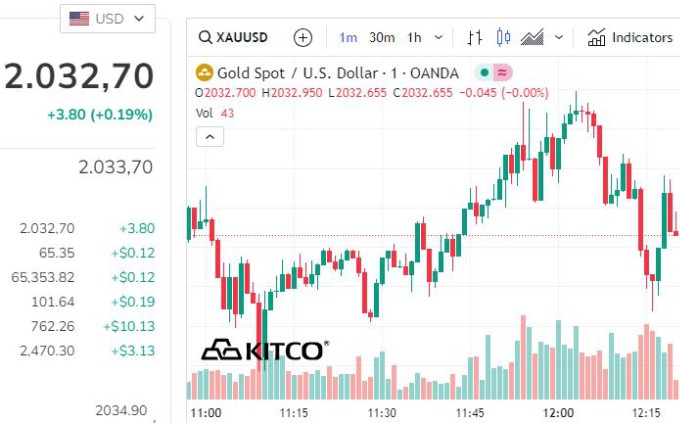Image resolution: width=680 pixels, height=423 pixels.
Task: Click the US flag icon
Action: click(79, 18)
